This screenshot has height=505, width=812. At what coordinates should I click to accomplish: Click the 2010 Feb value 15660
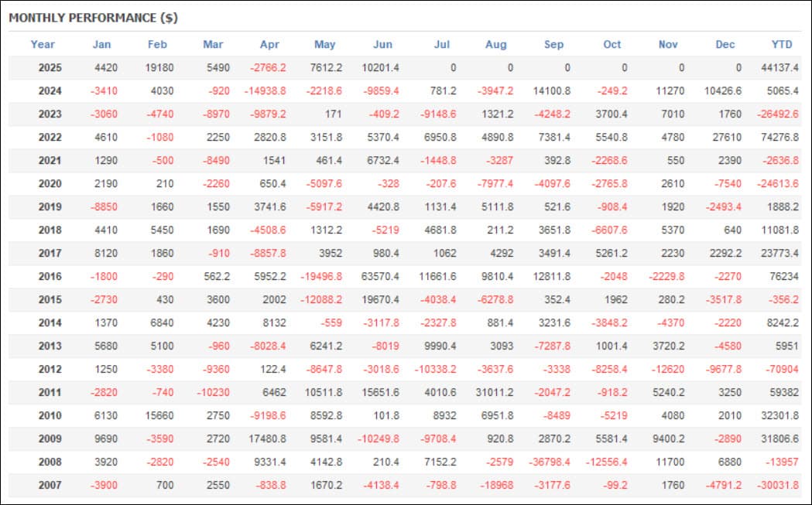click(x=159, y=416)
